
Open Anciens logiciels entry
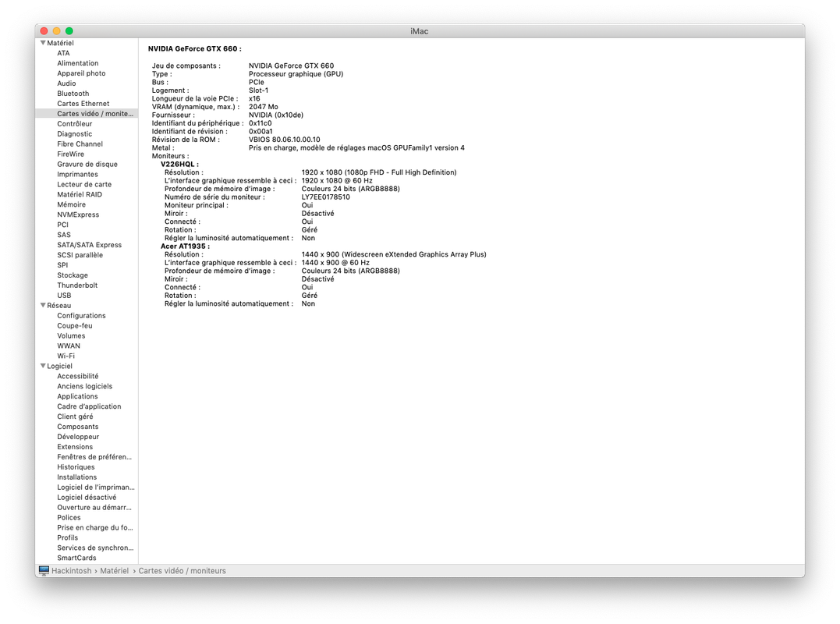85,387
